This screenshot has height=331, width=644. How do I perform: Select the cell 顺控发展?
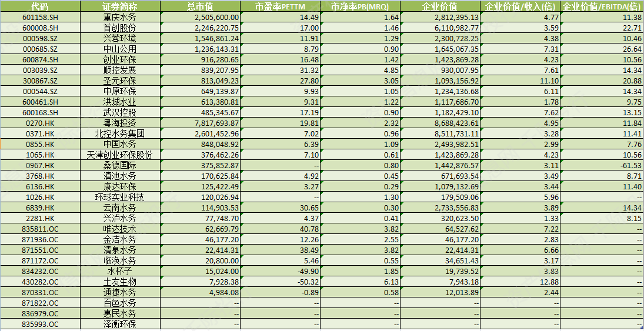click(x=119, y=70)
